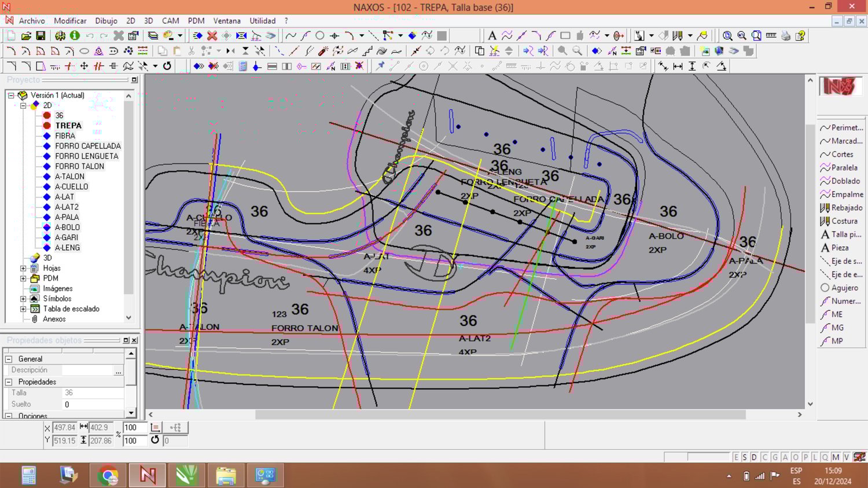Click the Descripción input field
The width and height of the screenshot is (868, 488).
[x=88, y=370]
